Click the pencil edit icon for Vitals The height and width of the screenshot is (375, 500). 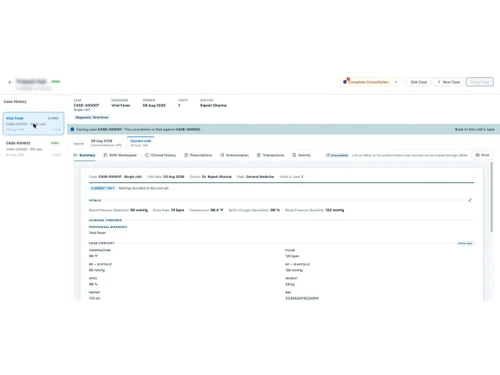click(x=470, y=200)
